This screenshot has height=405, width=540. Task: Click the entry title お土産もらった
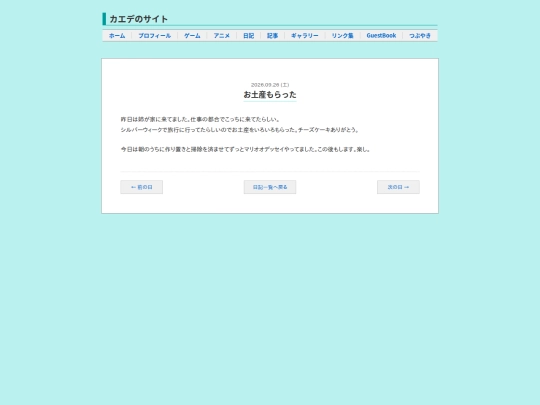[x=270, y=94]
